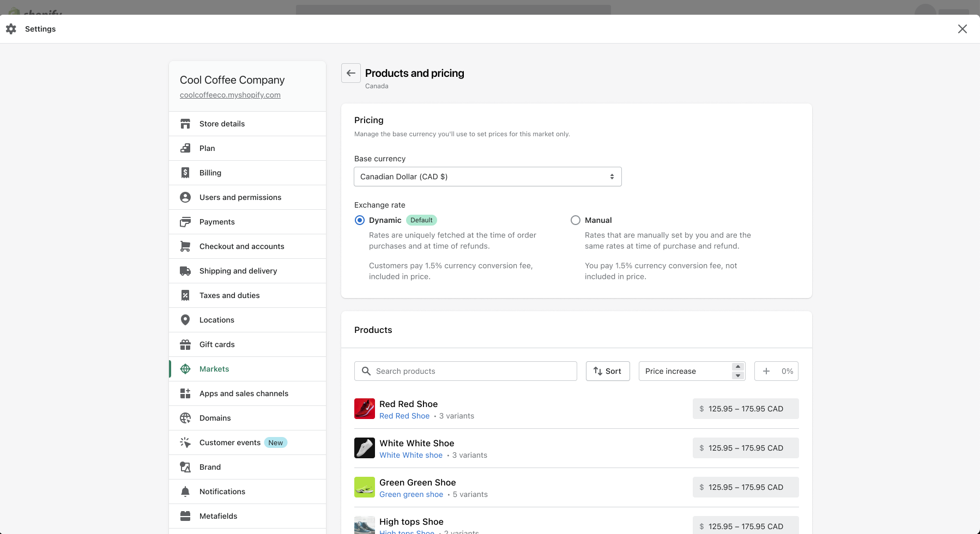Click the White White Shoe thumbnail
Viewport: 980px width, 534px height.
coord(365,448)
